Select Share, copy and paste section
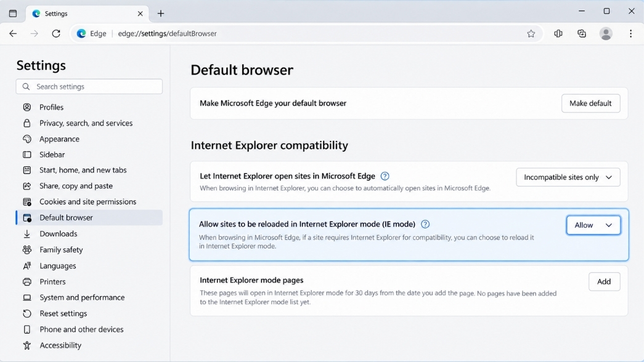644x362 pixels. click(89, 186)
